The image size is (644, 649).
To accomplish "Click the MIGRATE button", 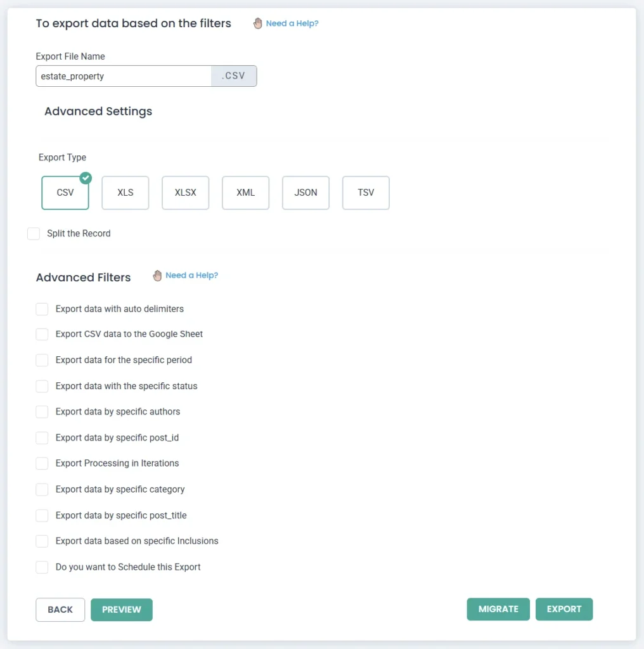I will point(498,609).
